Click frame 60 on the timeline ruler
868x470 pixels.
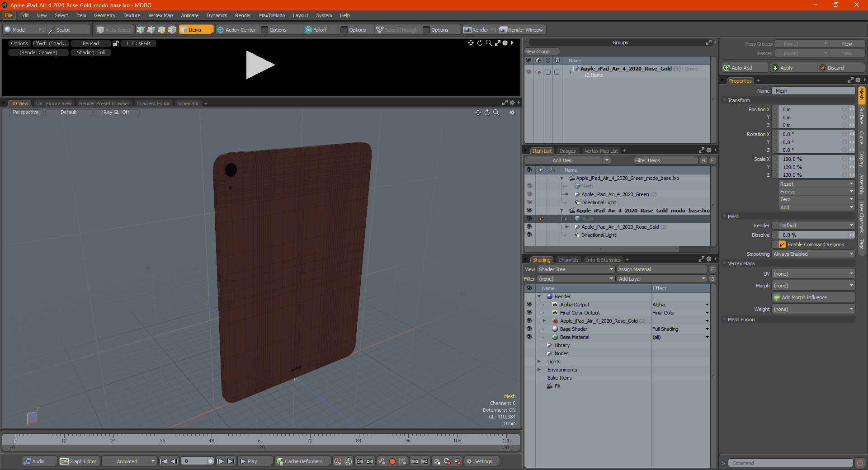tap(260, 440)
